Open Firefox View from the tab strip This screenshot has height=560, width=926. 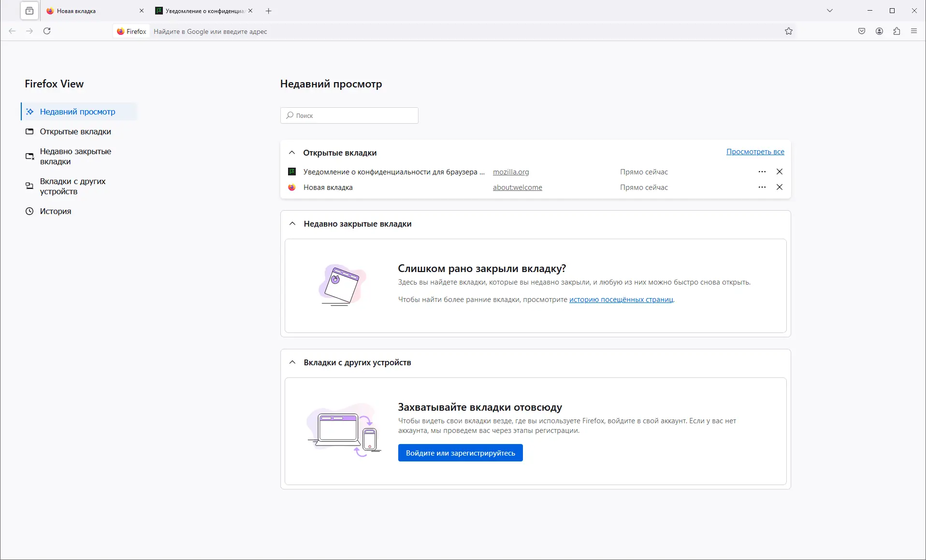click(29, 11)
